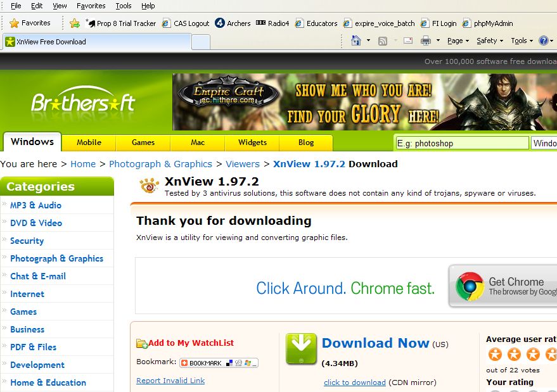The image size is (557, 392).
Task: Click the Help question mark icon
Action: pyautogui.click(x=544, y=41)
